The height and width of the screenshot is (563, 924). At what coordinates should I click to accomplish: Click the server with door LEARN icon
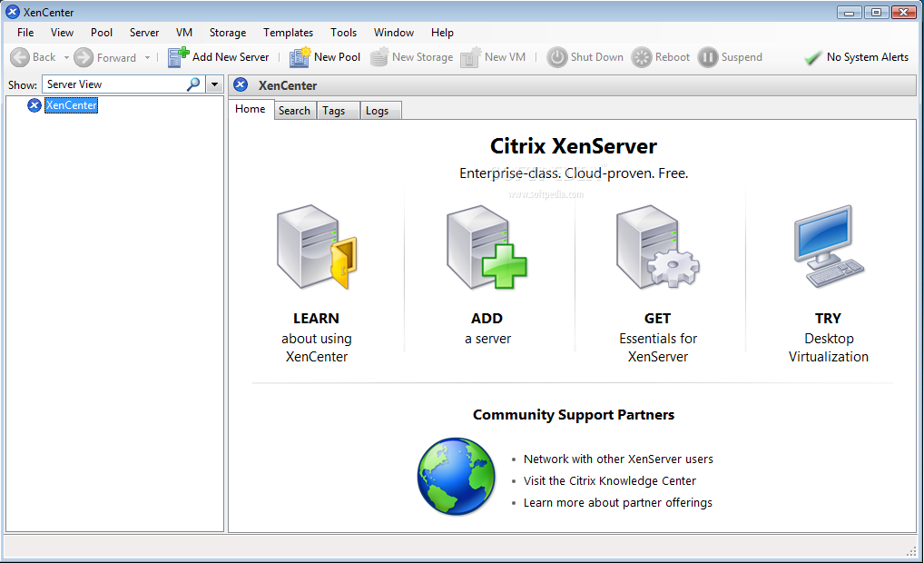tap(317, 248)
